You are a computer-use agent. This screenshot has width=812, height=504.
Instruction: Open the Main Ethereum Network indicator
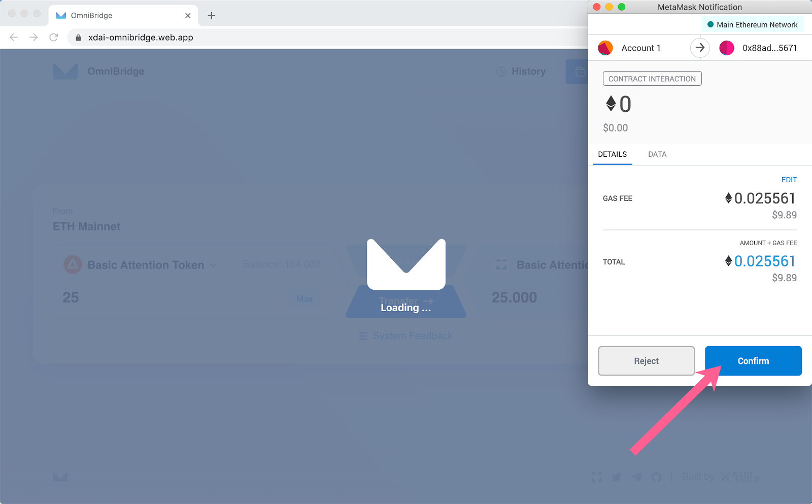point(752,24)
